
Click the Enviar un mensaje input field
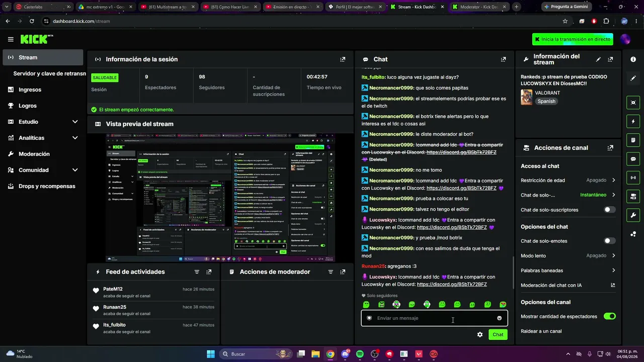click(434, 318)
